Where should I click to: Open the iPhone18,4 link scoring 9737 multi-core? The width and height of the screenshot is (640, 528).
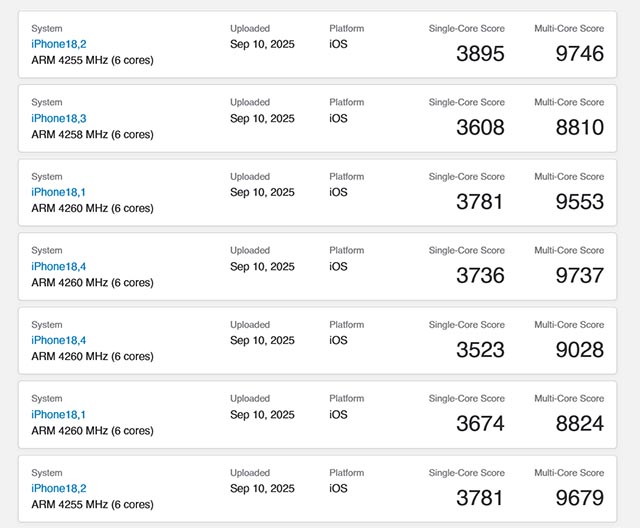(x=59, y=266)
